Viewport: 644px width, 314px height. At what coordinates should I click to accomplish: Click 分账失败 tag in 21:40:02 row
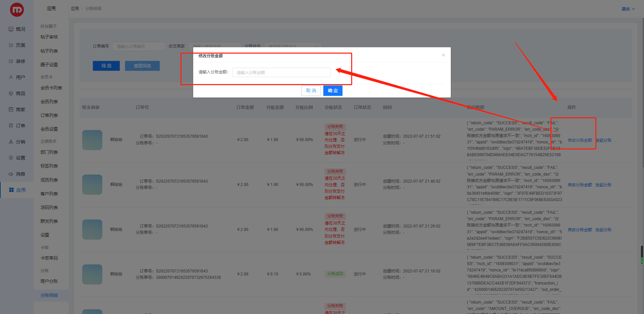pyautogui.click(x=335, y=172)
